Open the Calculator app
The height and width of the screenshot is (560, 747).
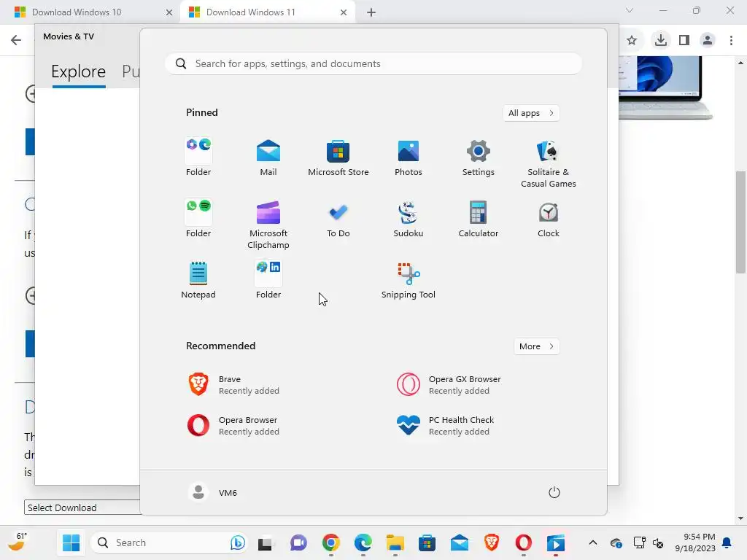tap(479, 219)
